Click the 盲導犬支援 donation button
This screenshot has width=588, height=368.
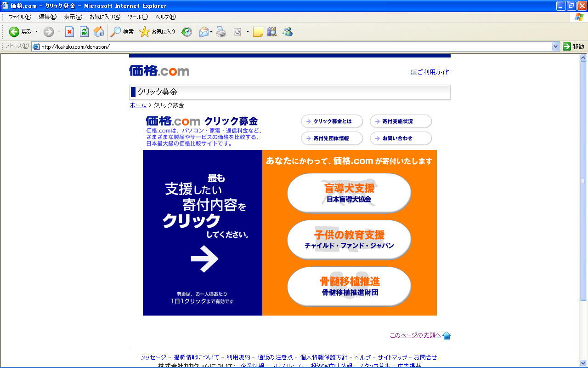(x=349, y=193)
